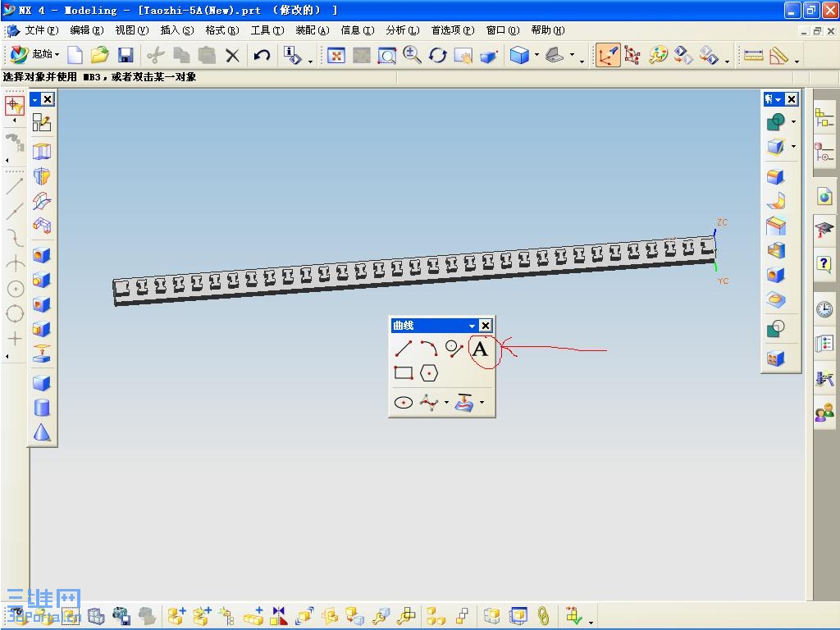Image resolution: width=840 pixels, height=630 pixels.
Task: Select the Spline tool in the 曲线 toolbar
Action: coord(429,402)
